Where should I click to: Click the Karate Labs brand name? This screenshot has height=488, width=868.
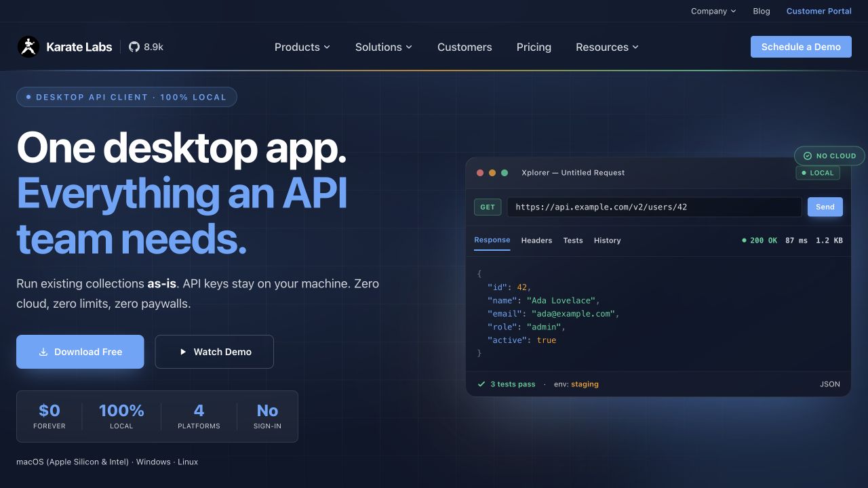point(79,47)
